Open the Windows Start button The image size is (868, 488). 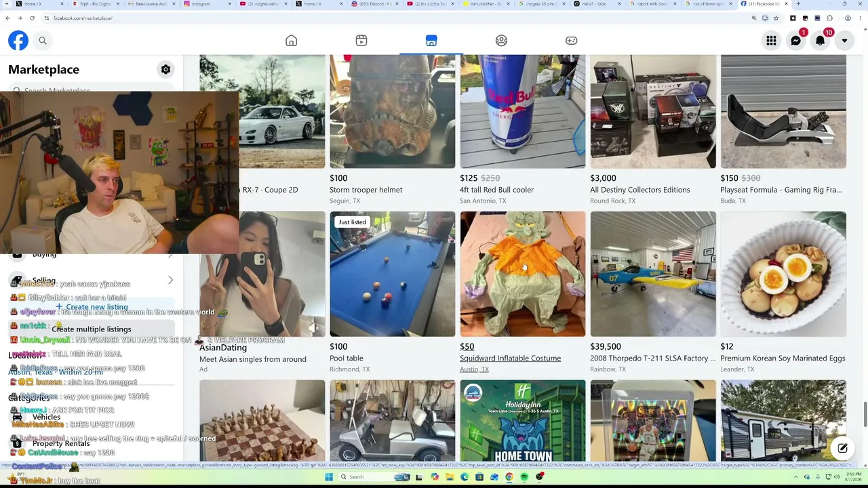click(x=329, y=477)
